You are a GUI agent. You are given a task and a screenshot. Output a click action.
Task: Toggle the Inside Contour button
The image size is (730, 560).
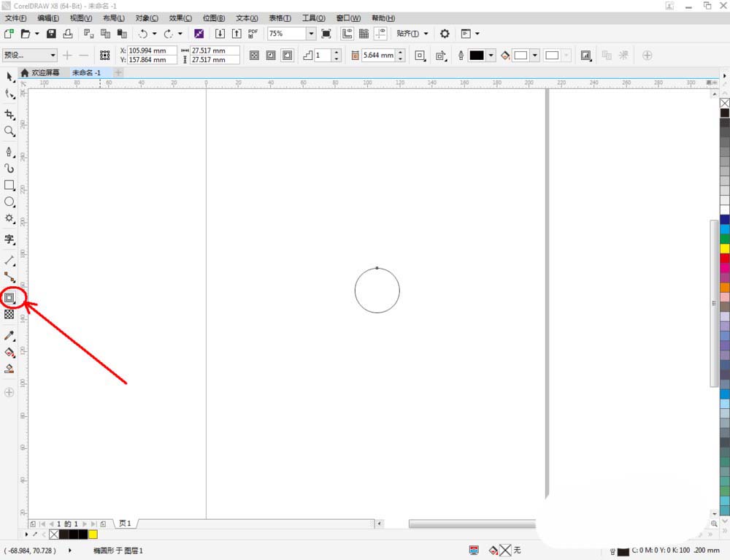pos(271,55)
